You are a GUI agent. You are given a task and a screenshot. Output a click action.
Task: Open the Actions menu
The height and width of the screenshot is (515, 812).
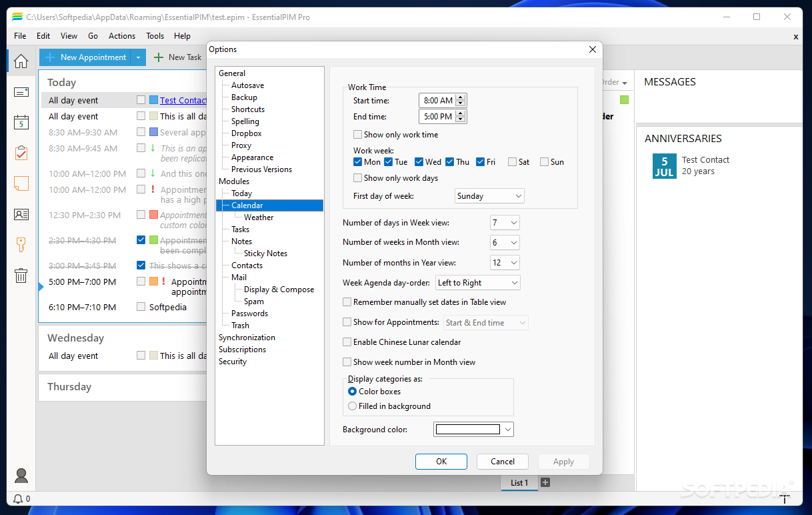[x=122, y=36]
